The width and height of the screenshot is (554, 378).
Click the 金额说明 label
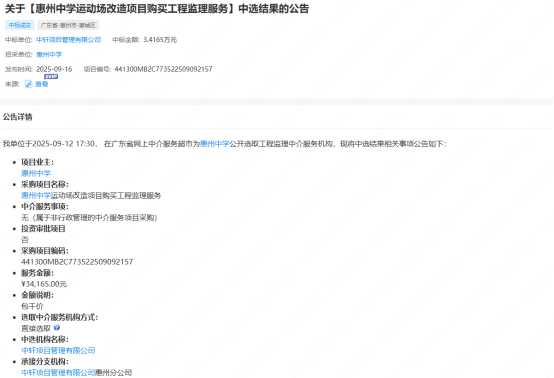[x=37, y=295]
